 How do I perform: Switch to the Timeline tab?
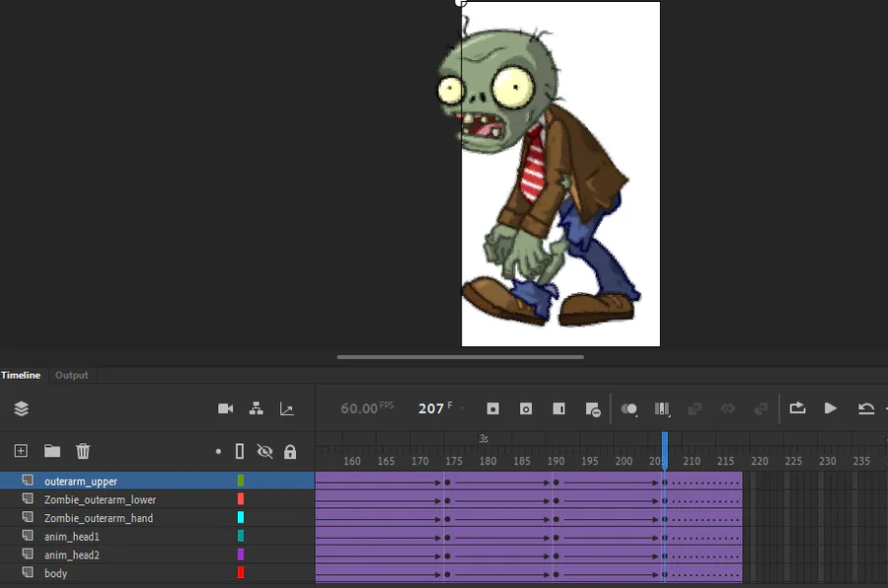coord(21,375)
